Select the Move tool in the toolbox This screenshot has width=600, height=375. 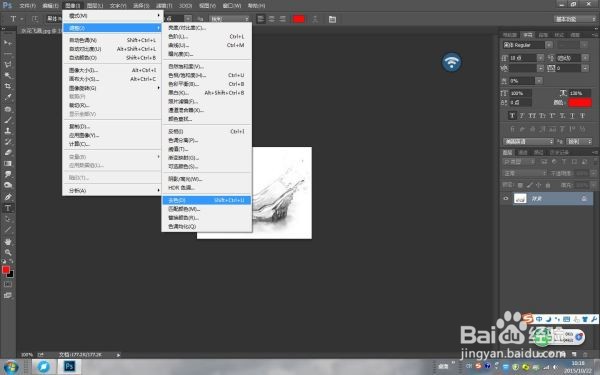coord(8,42)
